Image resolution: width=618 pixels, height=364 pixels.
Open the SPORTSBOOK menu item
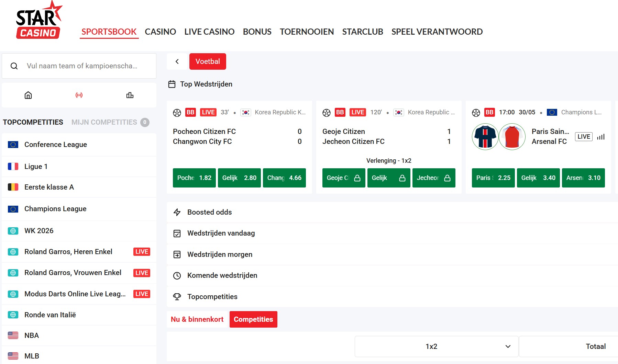tap(109, 32)
